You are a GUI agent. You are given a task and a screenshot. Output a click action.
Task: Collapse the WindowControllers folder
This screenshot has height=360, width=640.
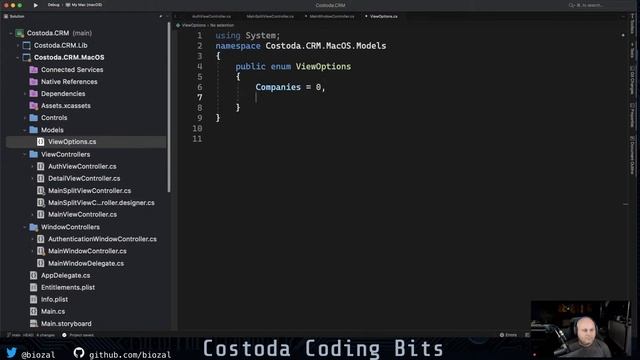pyautogui.click(x=25, y=227)
